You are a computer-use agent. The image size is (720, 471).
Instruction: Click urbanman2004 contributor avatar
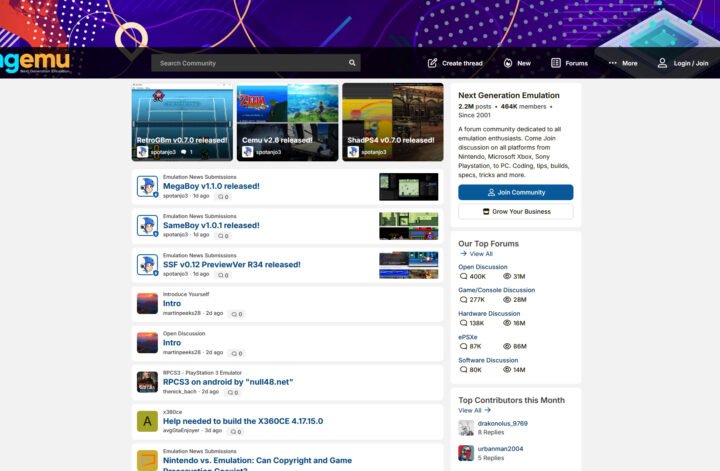466,453
